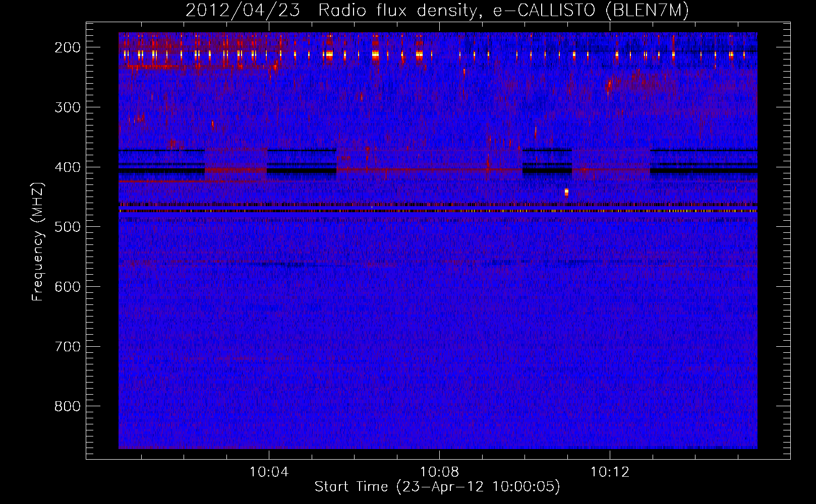Viewport: 816px width, 504px height.
Task: Click the 500 frequency tick label
Action: coord(67,227)
